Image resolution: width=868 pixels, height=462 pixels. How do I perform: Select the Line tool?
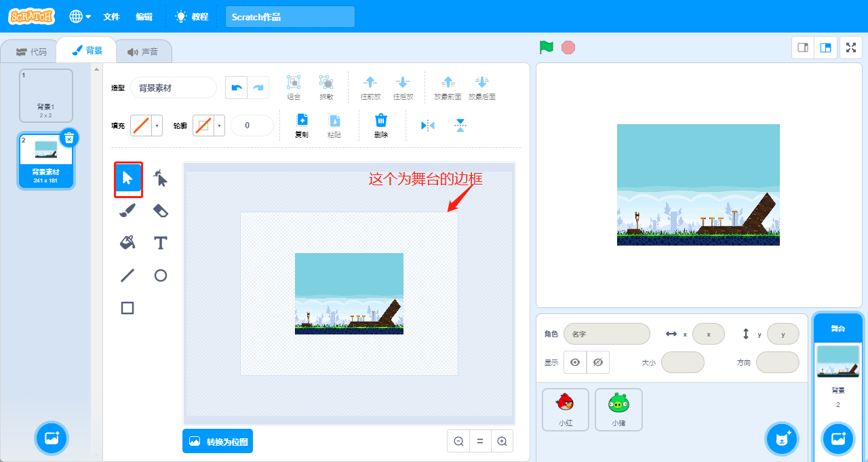tap(127, 275)
